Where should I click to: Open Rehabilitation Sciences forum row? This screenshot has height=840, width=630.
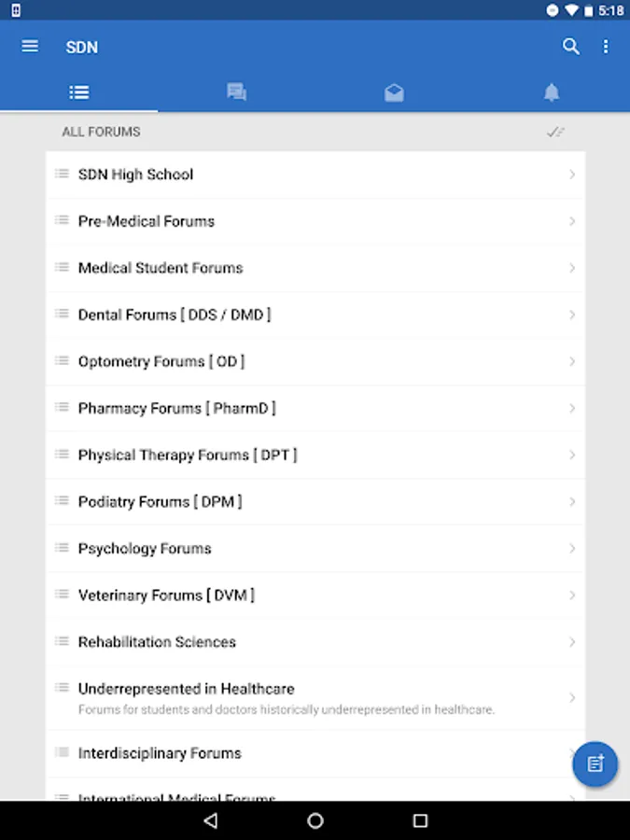pos(315,642)
